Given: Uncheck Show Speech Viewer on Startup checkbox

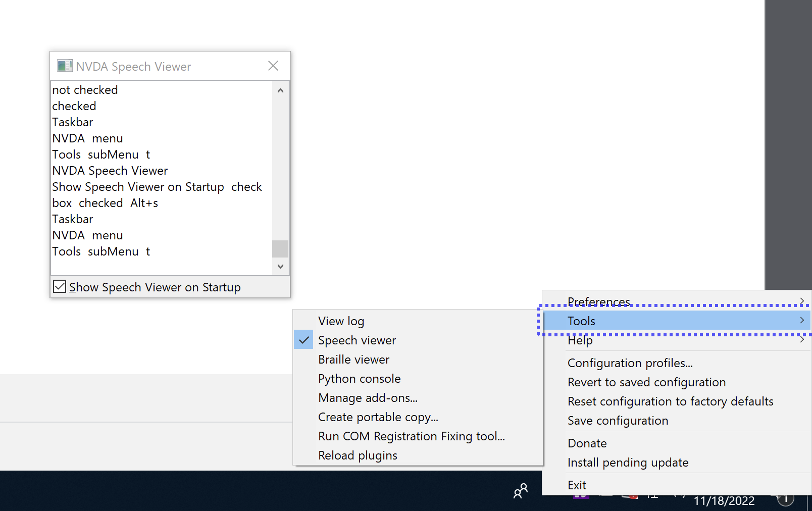Looking at the screenshot, I should coord(60,287).
